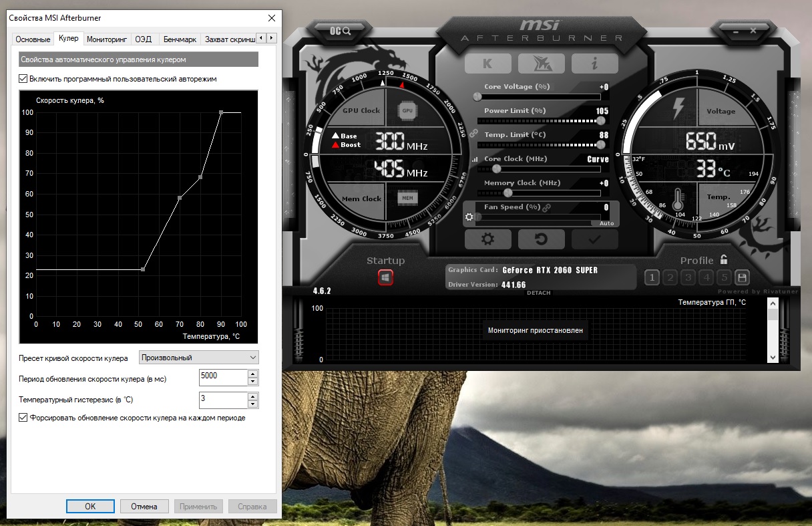Switch to the ОЭД tab

pos(144,39)
